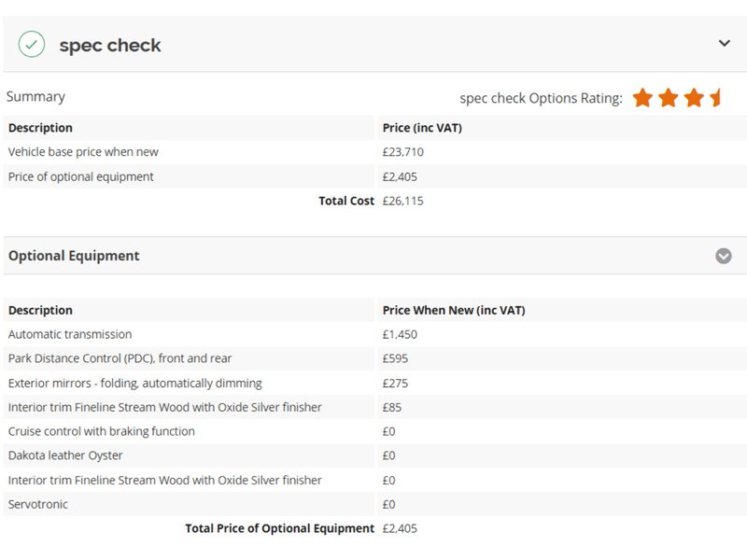
Task: Collapse the spec check section chevron
Action: [725, 43]
